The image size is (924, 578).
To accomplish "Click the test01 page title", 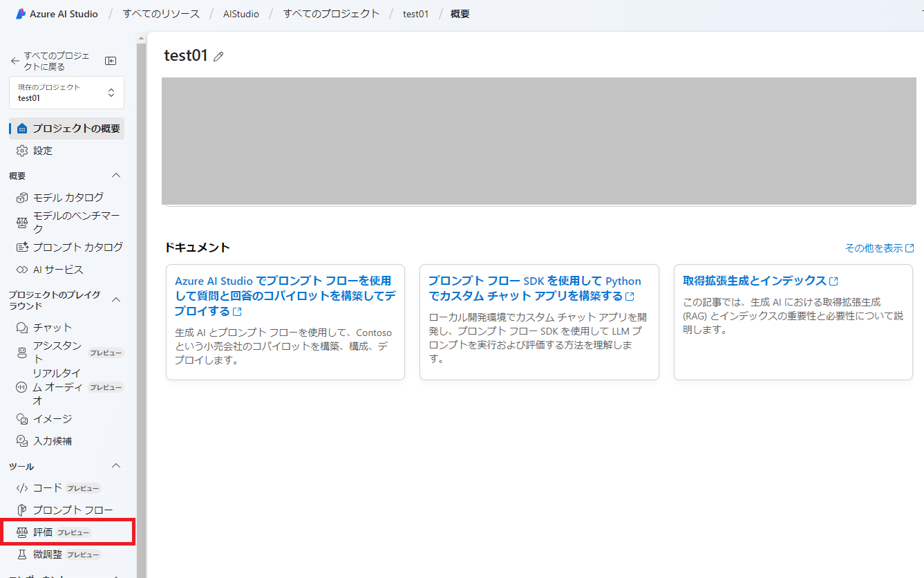I will (186, 56).
